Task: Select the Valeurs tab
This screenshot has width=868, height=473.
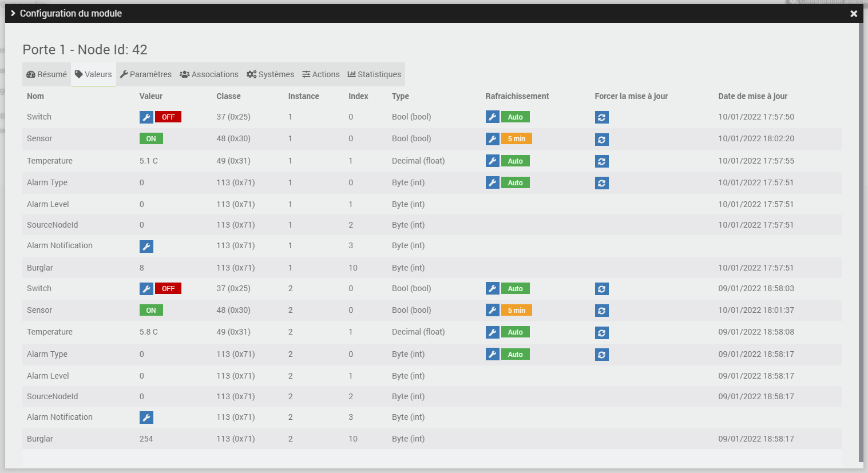Action: (x=93, y=74)
